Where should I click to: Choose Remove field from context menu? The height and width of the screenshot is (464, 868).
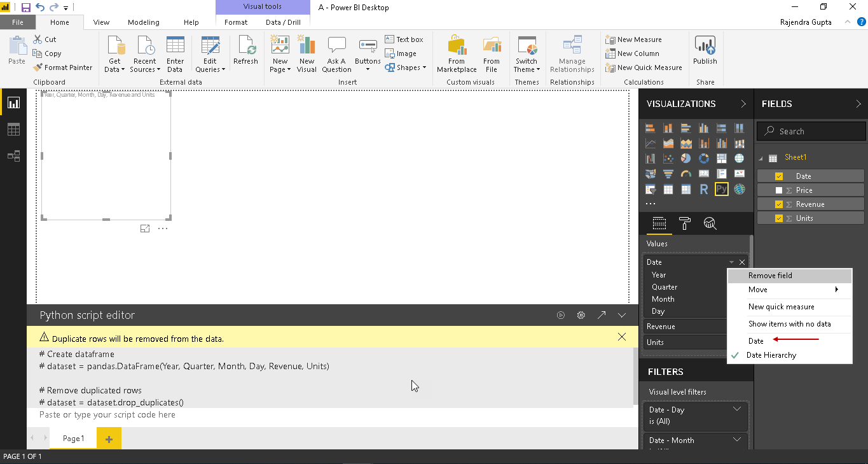(x=789, y=276)
